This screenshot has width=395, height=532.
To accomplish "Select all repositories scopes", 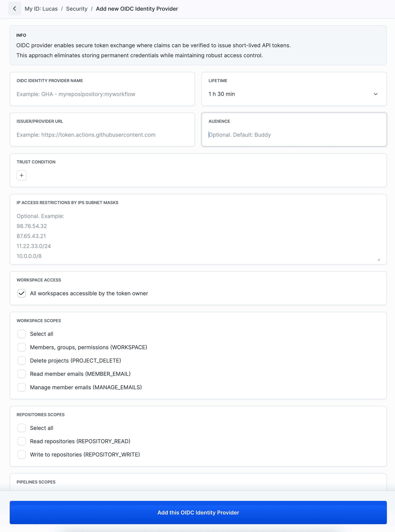I will (22, 428).
